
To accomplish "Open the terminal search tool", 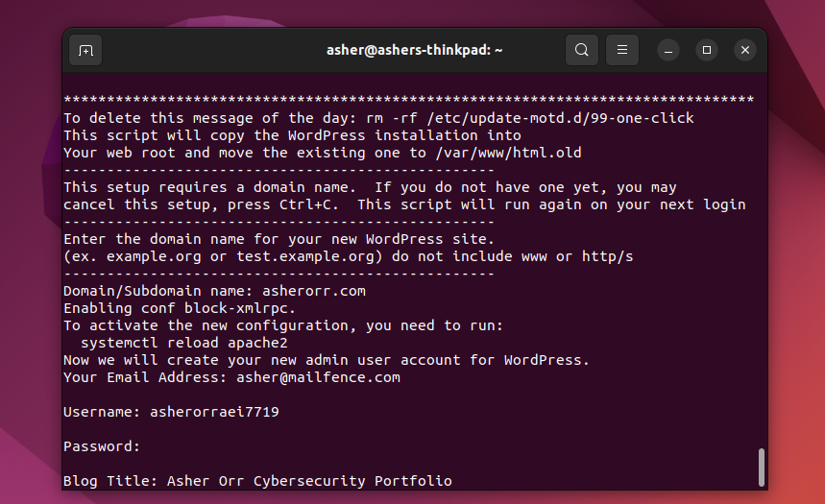I will click(x=581, y=50).
